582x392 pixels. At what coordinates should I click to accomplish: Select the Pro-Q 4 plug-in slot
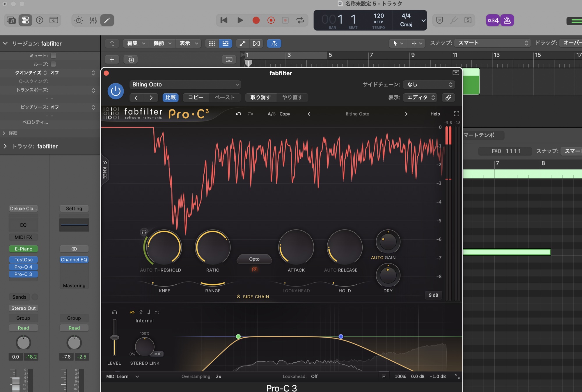click(x=23, y=267)
